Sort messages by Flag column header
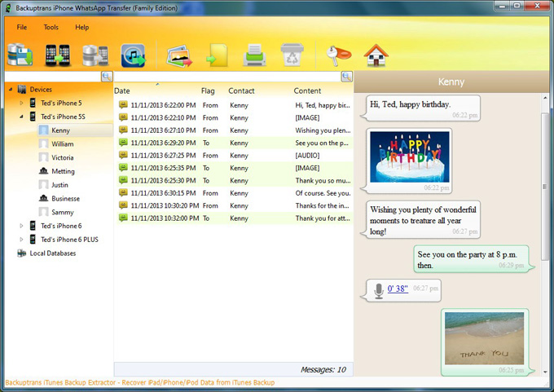This screenshot has height=392, width=554. pos(208,90)
